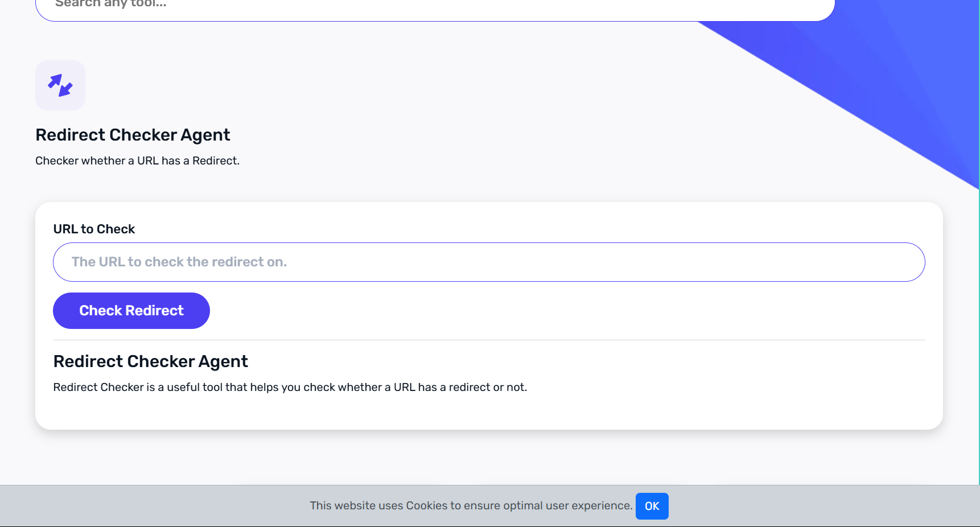
Task: Click the 'Redirect Checker is a useful tool' paragraph
Action: coord(290,388)
